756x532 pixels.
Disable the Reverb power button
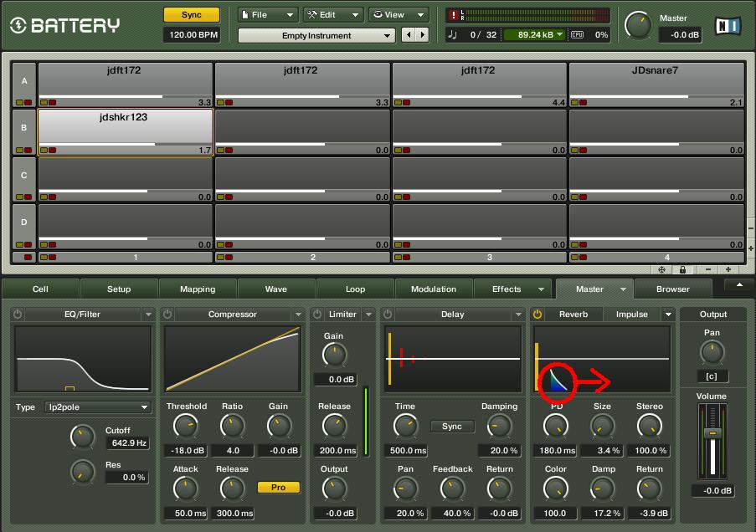(x=537, y=315)
